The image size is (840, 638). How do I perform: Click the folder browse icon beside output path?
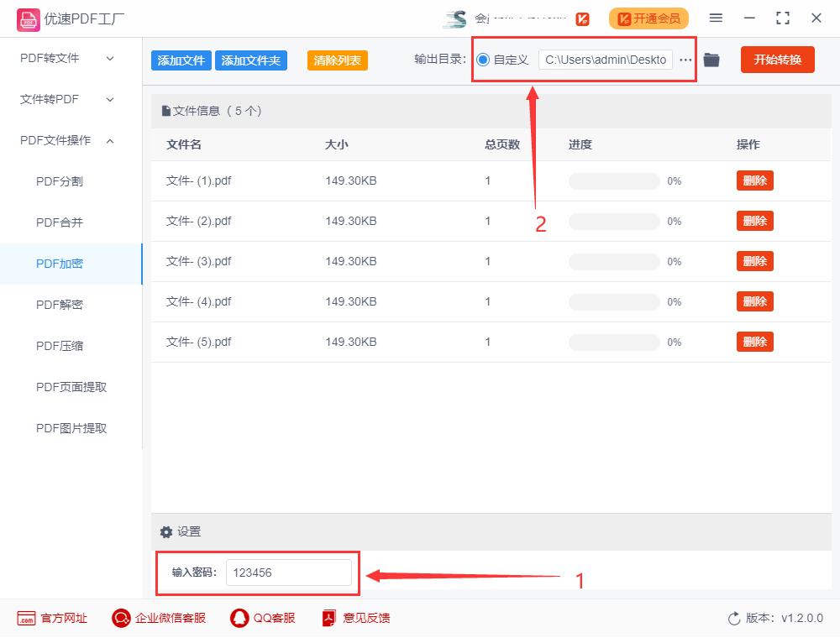(711, 60)
